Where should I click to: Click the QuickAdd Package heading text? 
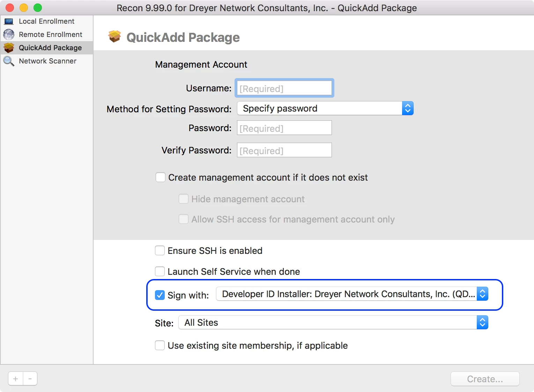tap(183, 37)
